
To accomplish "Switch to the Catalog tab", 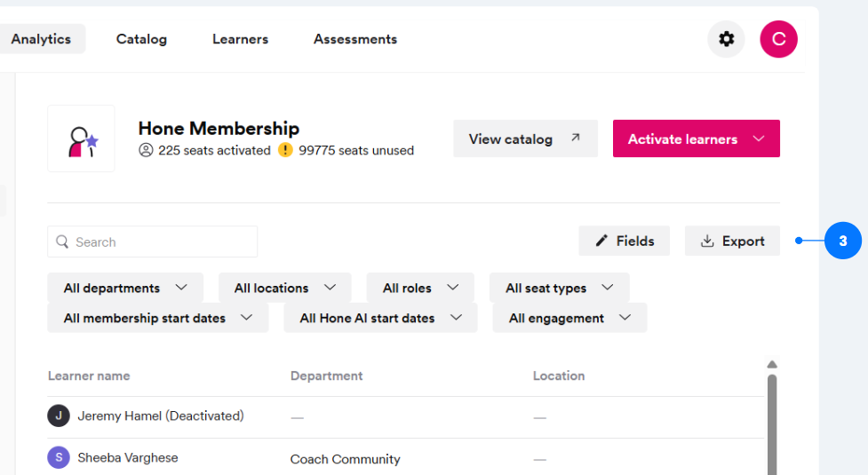I will 142,39.
